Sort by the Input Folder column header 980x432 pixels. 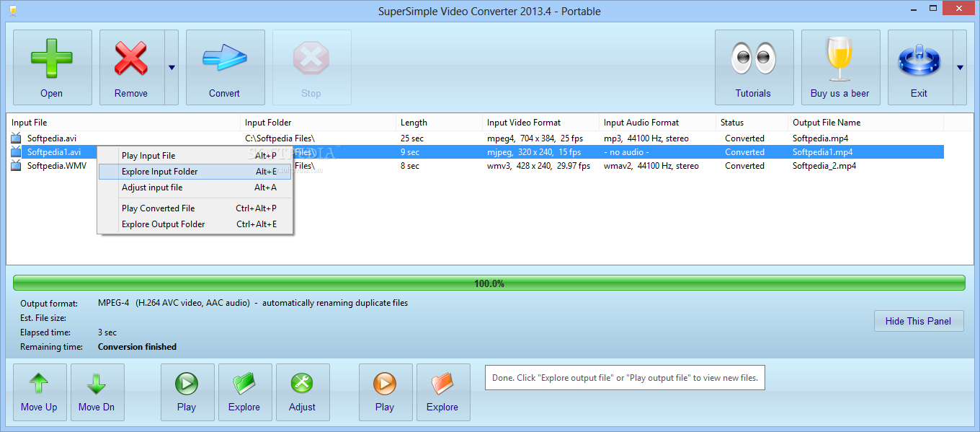pyautogui.click(x=318, y=123)
